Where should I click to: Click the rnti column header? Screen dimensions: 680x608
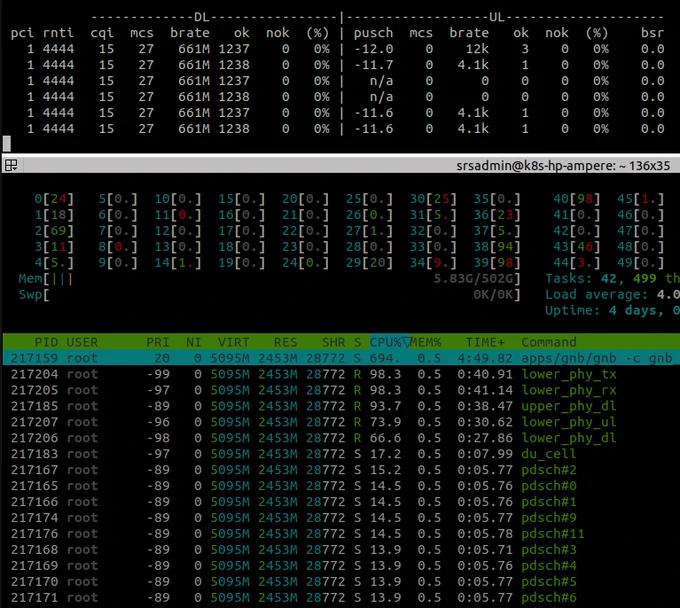tap(58, 33)
